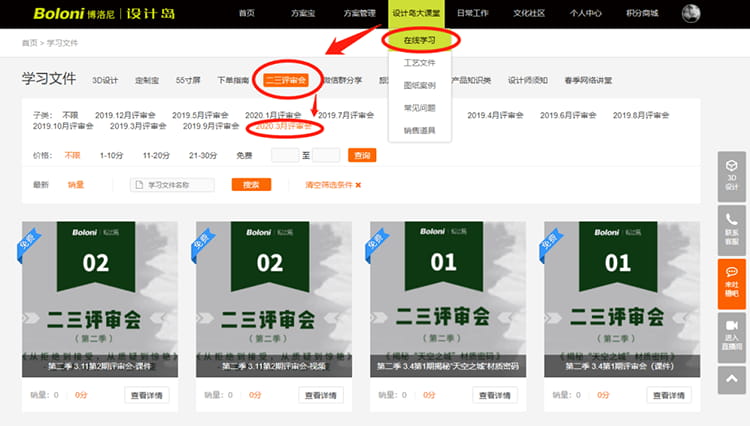Filter by 2019.4月评审会 subcategory
Image resolution: width=750 pixels, height=426 pixels.
(x=495, y=115)
